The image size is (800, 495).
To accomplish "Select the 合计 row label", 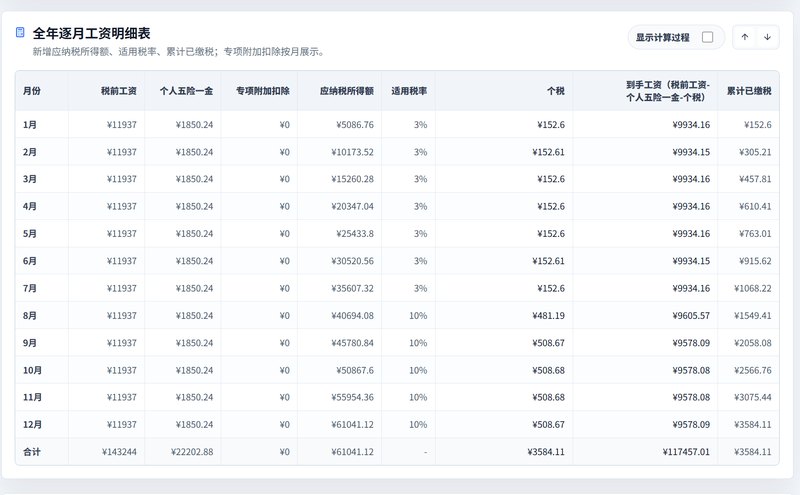I will (x=32, y=452).
